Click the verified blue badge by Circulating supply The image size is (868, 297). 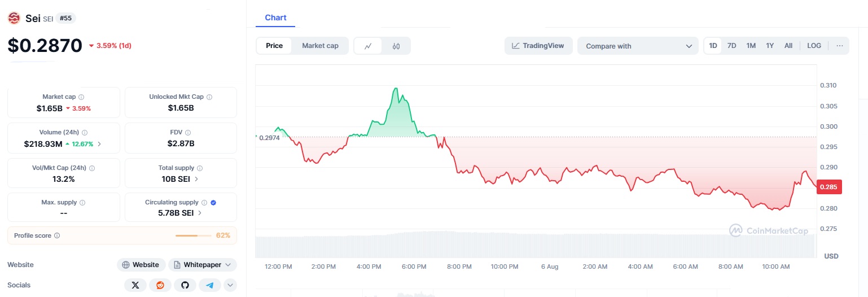(x=213, y=203)
